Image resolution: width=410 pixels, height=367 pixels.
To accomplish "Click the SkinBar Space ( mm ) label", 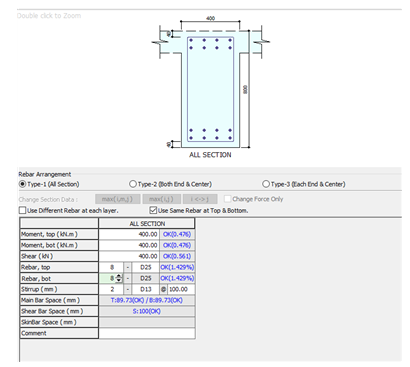I will (x=59, y=322).
